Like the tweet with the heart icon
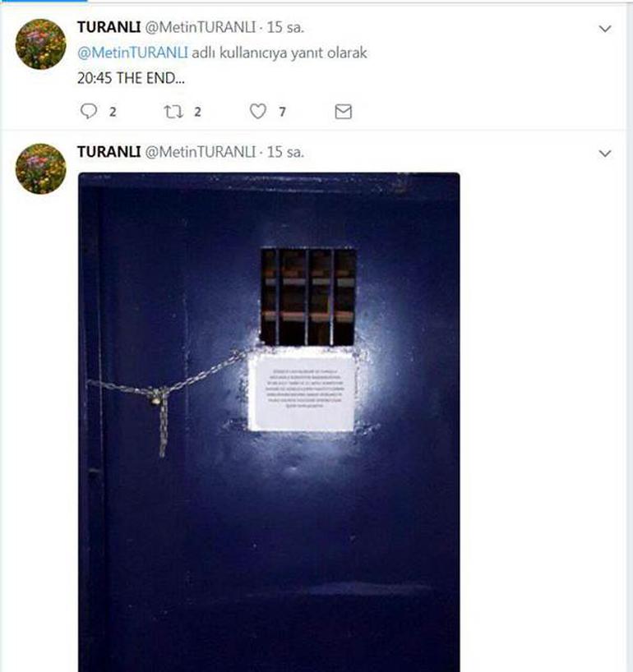633x672 pixels. pyautogui.click(x=258, y=112)
